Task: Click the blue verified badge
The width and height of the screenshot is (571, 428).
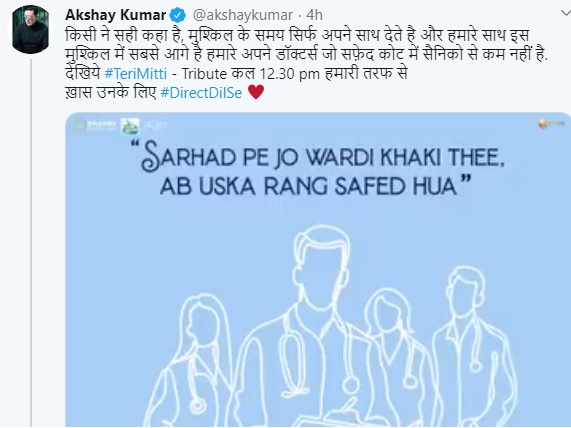Action: (x=178, y=15)
